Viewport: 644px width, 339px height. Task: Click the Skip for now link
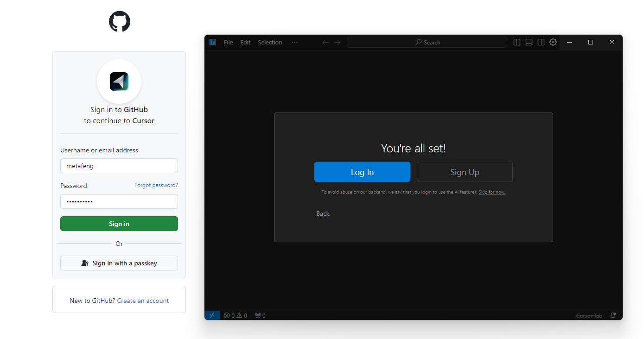492,192
